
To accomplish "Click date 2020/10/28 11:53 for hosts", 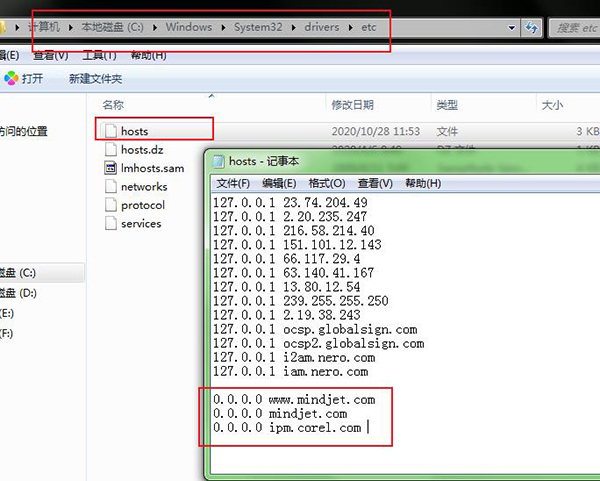I will (376, 131).
